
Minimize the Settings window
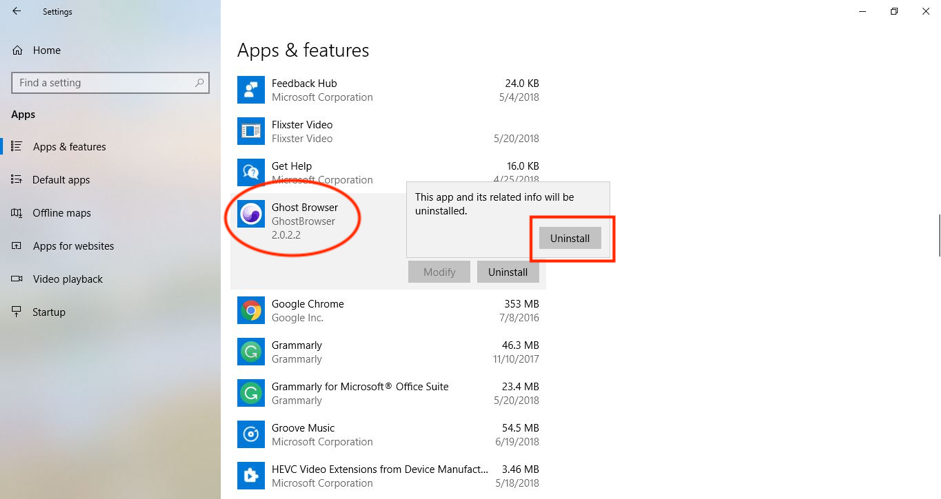pos(862,11)
